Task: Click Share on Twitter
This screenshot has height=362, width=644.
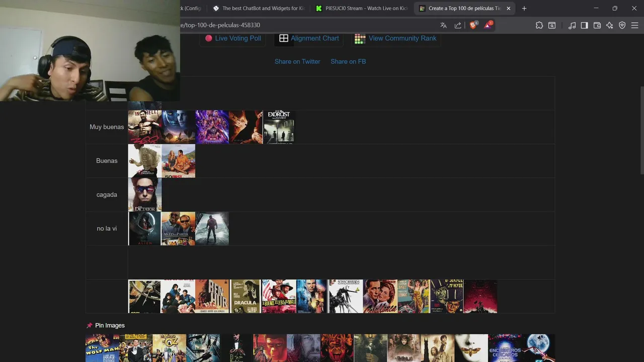Action: (x=297, y=61)
